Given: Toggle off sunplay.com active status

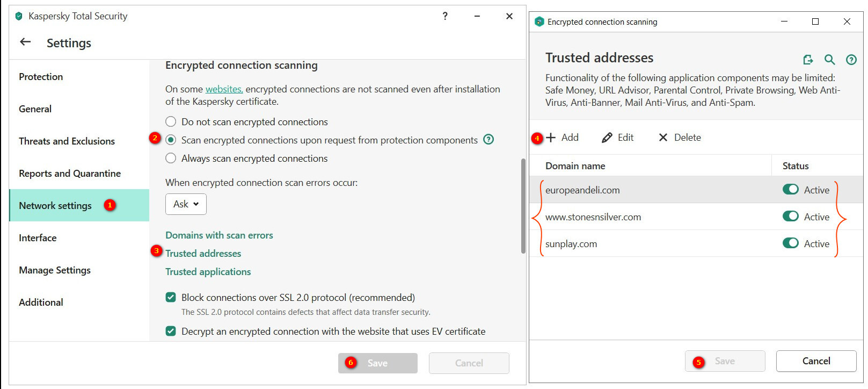Looking at the screenshot, I should pyautogui.click(x=790, y=243).
